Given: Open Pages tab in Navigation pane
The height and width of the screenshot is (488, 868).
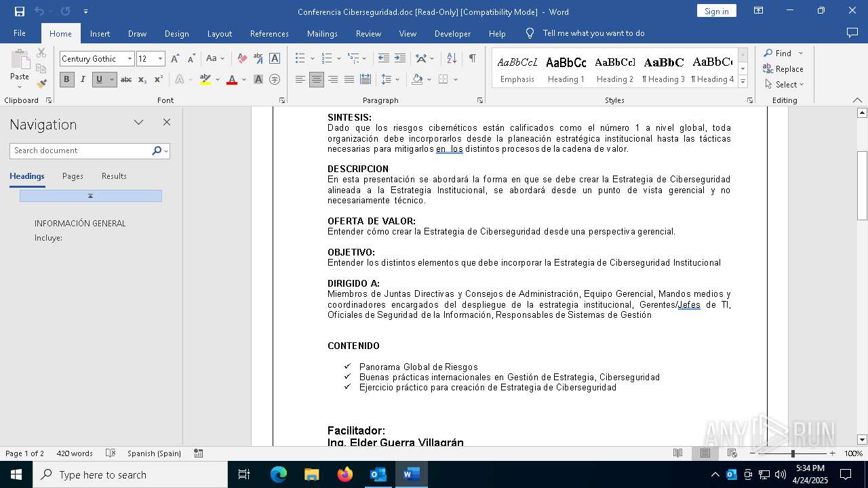Looking at the screenshot, I should [x=73, y=176].
